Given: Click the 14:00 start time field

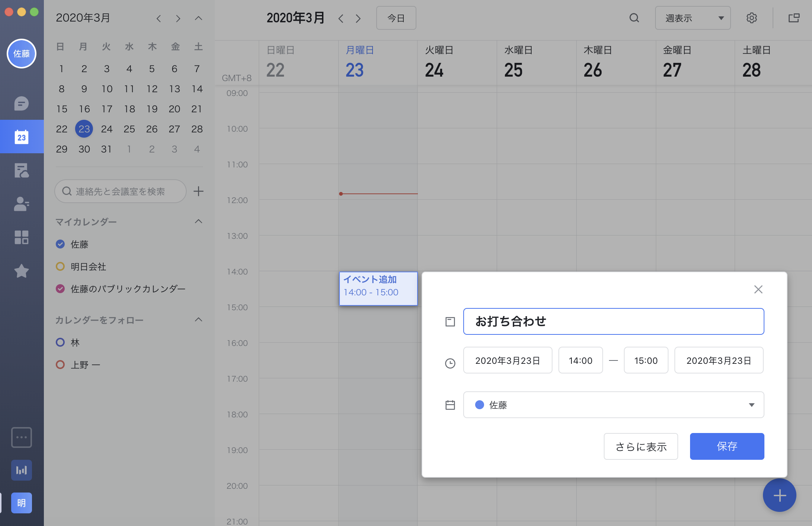Looking at the screenshot, I should (x=580, y=360).
